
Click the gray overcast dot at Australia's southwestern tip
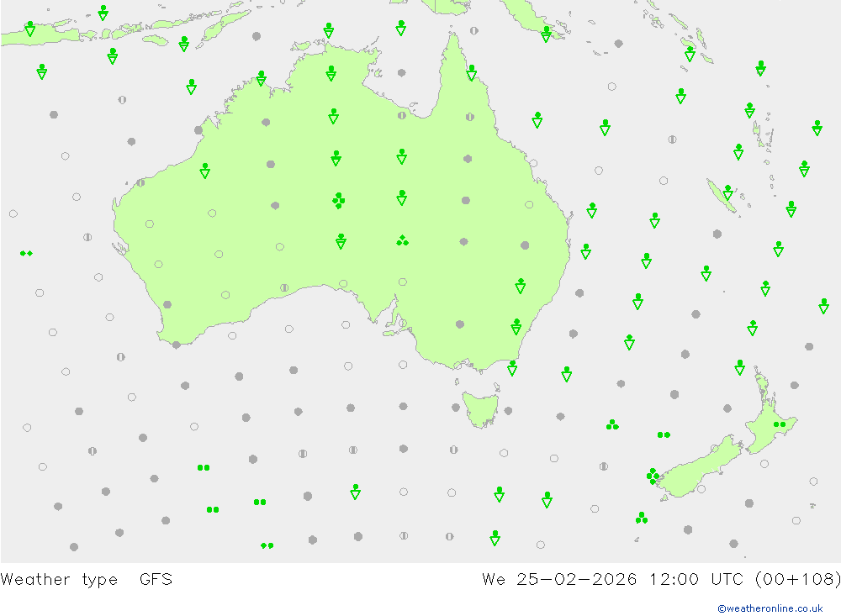click(177, 345)
